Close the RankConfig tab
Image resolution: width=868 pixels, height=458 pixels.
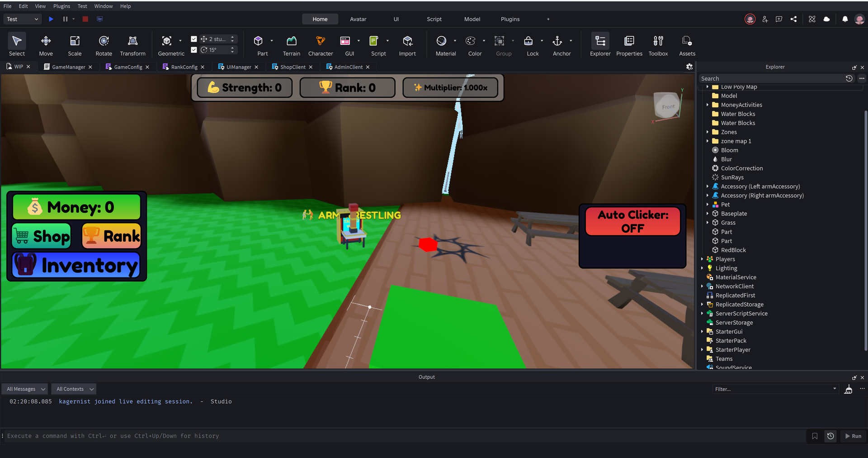click(203, 67)
